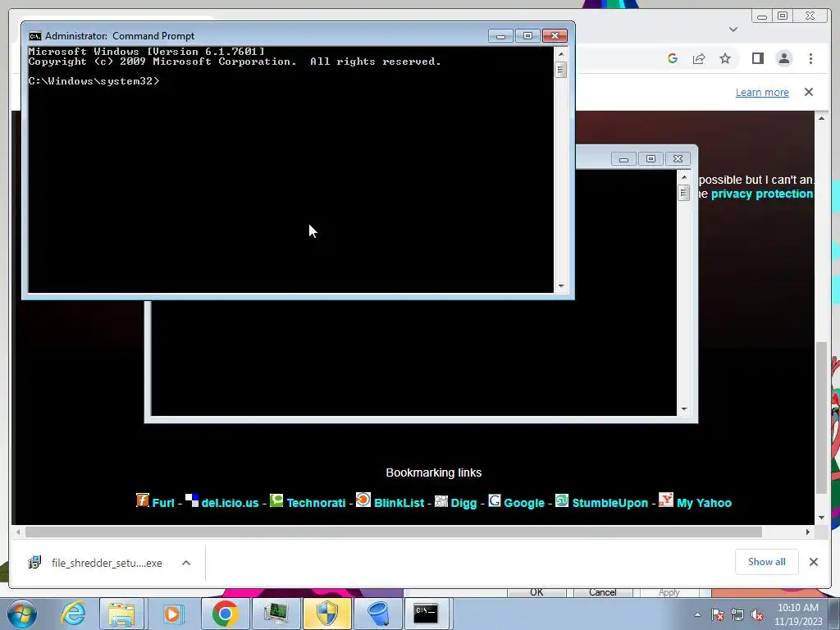The width and height of the screenshot is (840, 630).
Task: Open Chrome's Google search icon in toolbar
Action: click(673, 58)
